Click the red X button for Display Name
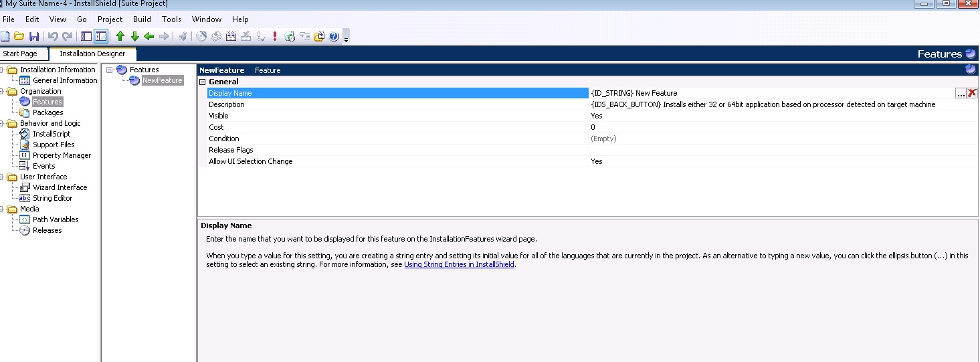 [972, 94]
